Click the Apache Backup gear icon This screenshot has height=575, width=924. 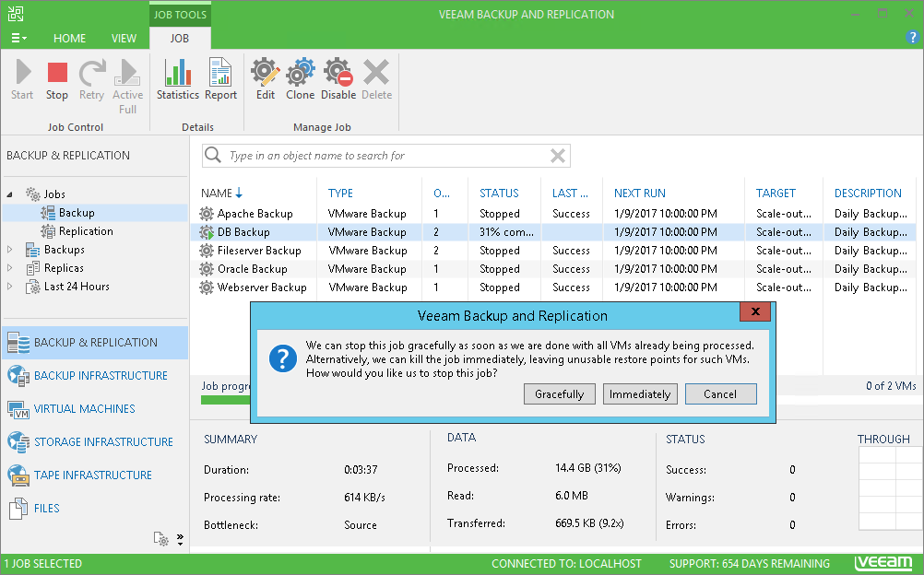(x=207, y=213)
